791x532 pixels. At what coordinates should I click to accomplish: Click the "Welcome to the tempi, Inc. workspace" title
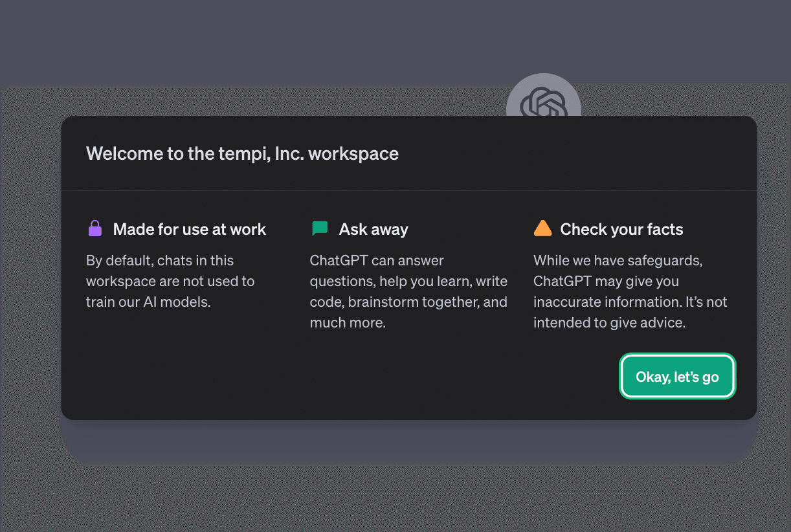point(242,153)
